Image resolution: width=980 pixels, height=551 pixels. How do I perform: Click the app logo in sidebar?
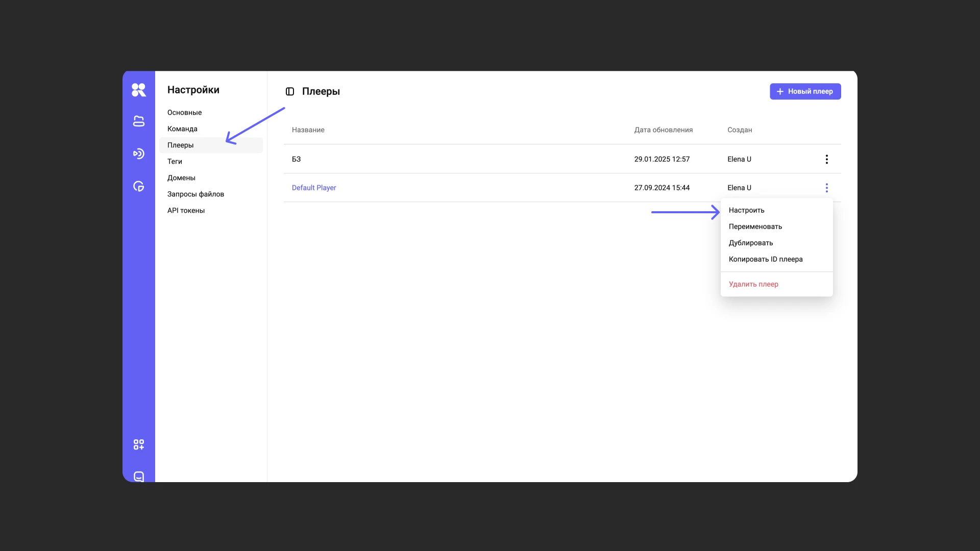(x=138, y=90)
